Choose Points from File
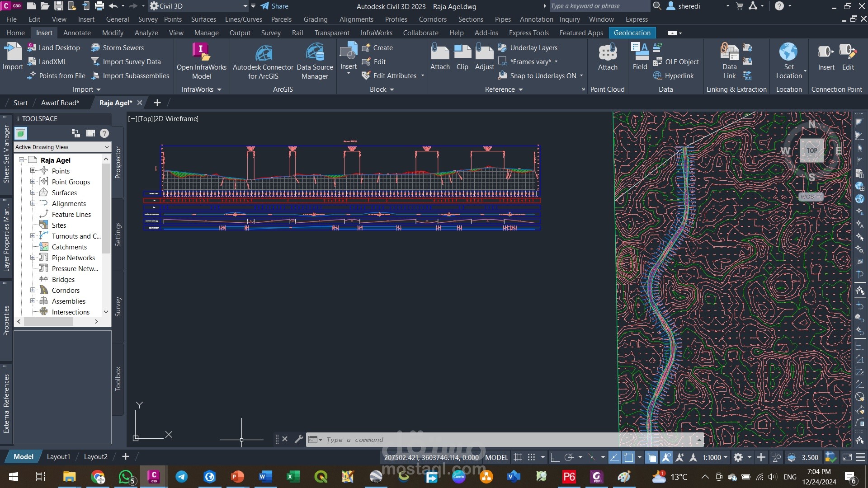868x488 pixels. (57, 75)
